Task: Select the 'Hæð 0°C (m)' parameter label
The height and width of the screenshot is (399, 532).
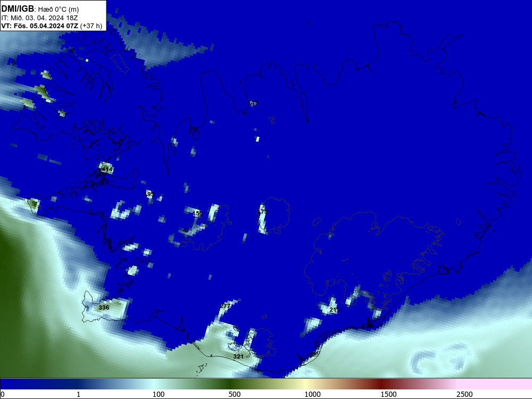Action: point(59,10)
